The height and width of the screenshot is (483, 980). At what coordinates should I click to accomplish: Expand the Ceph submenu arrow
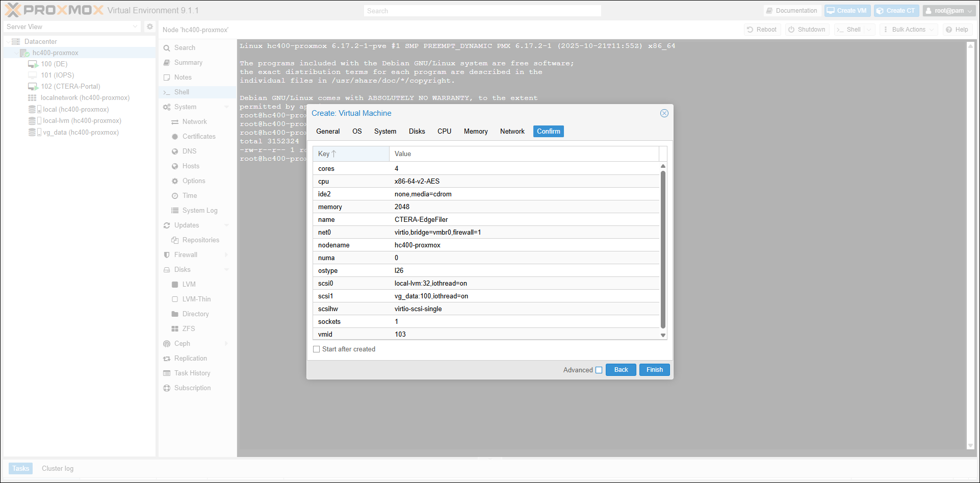pyautogui.click(x=226, y=344)
